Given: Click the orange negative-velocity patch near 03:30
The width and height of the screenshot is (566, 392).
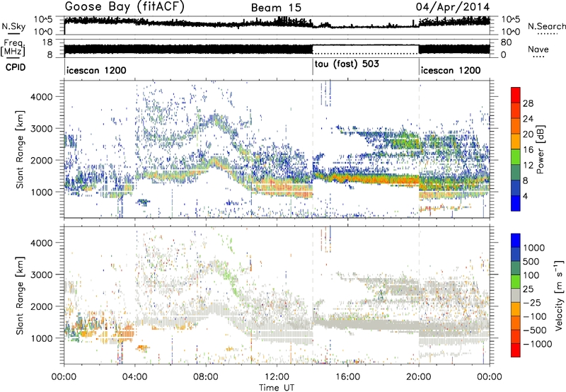Looking at the screenshot, I should click(x=127, y=332).
